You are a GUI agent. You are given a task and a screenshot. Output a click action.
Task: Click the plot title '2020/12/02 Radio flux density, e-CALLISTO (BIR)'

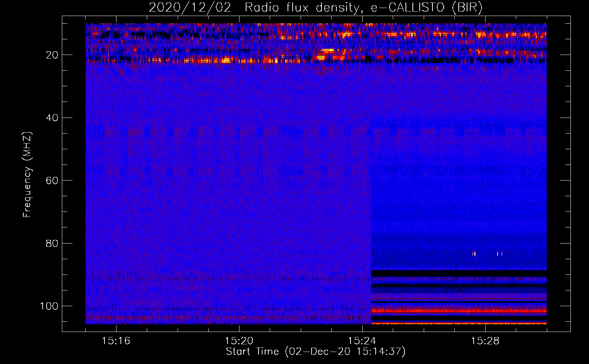tap(316, 8)
